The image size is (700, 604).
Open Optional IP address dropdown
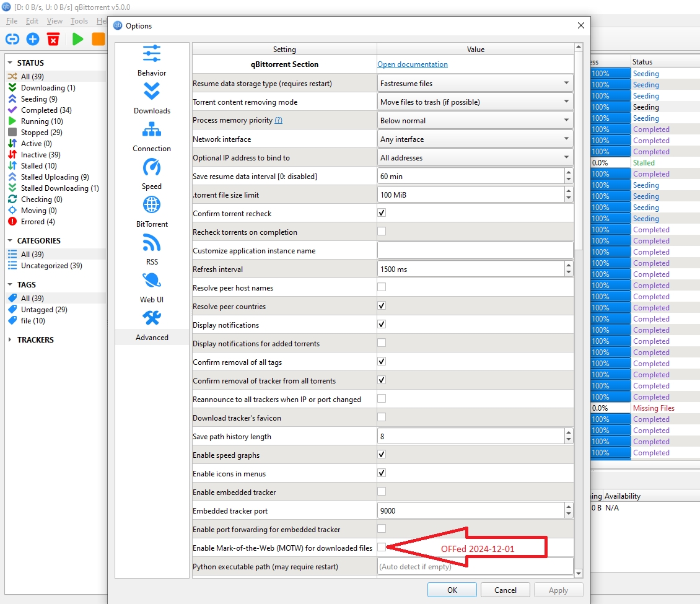click(476, 158)
